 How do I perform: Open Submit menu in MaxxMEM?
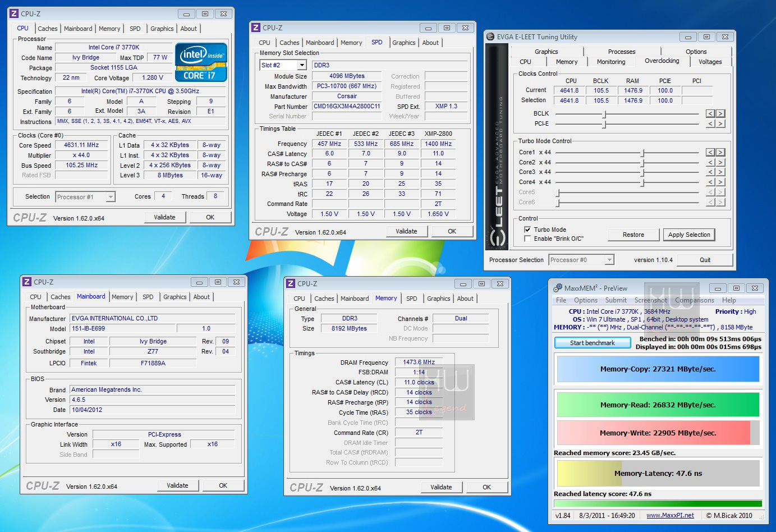pos(616,300)
